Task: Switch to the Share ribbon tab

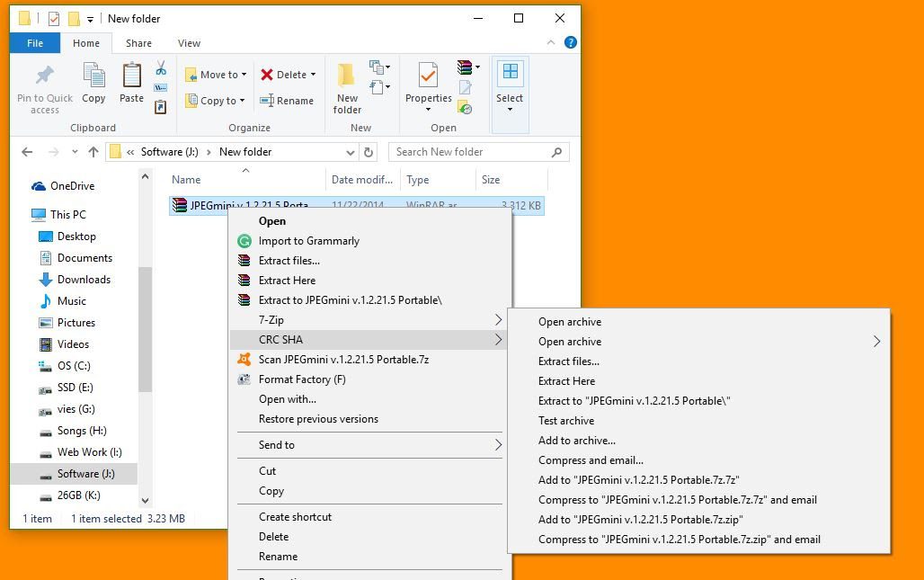Action: [138, 43]
